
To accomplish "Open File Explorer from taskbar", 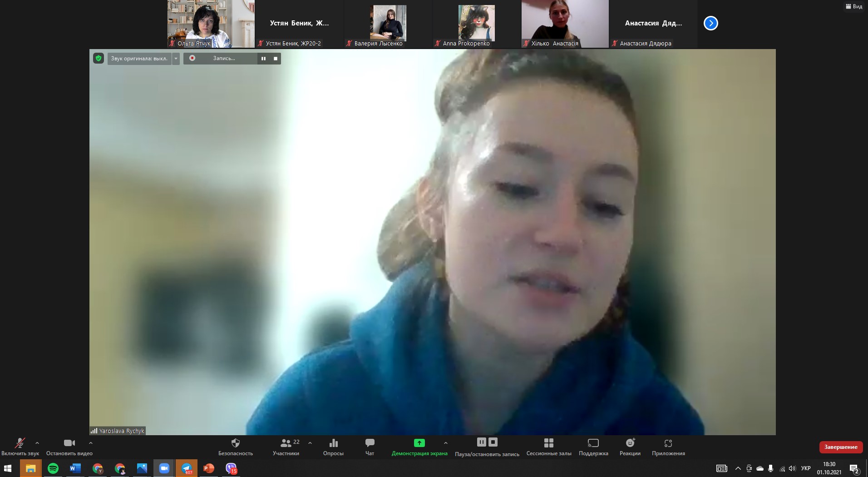I will 30,468.
